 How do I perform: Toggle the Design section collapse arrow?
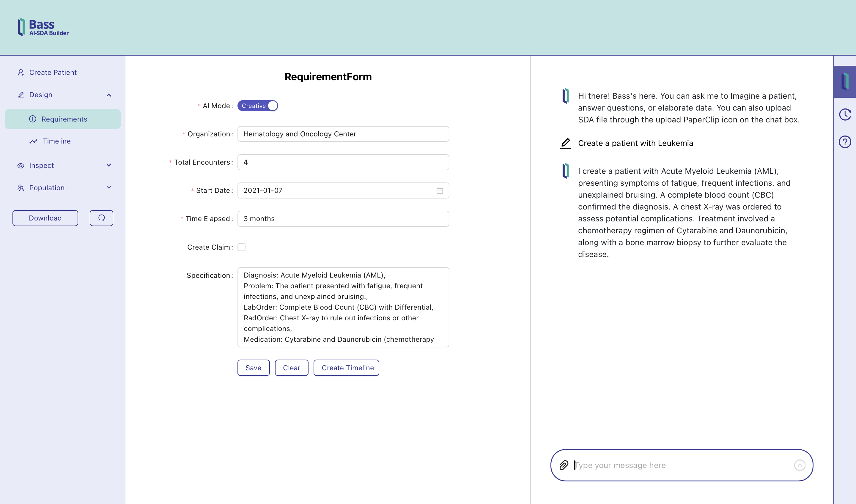pyautogui.click(x=108, y=94)
